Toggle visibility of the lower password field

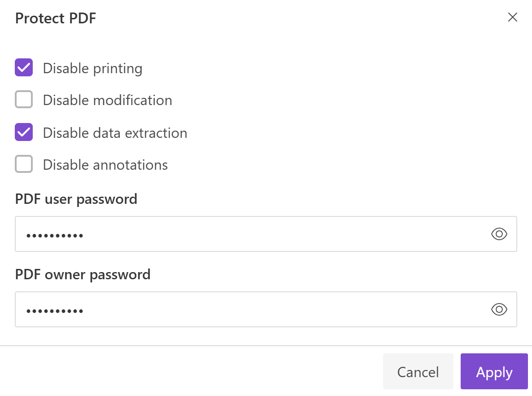coord(499,309)
